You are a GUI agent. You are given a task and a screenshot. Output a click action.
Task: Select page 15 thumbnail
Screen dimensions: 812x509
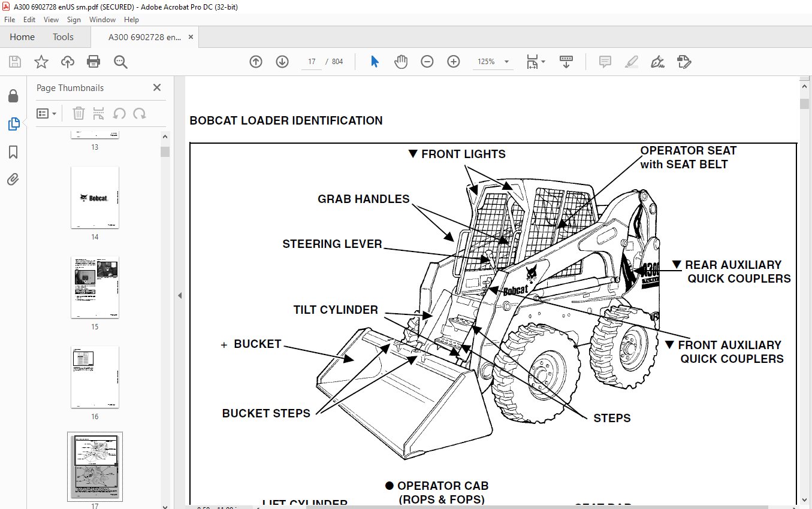pyautogui.click(x=95, y=287)
